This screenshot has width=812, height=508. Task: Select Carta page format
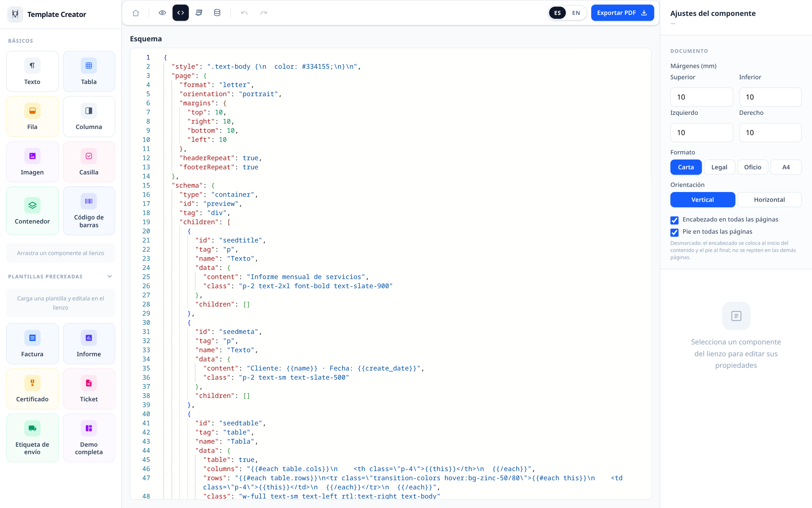tap(686, 167)
